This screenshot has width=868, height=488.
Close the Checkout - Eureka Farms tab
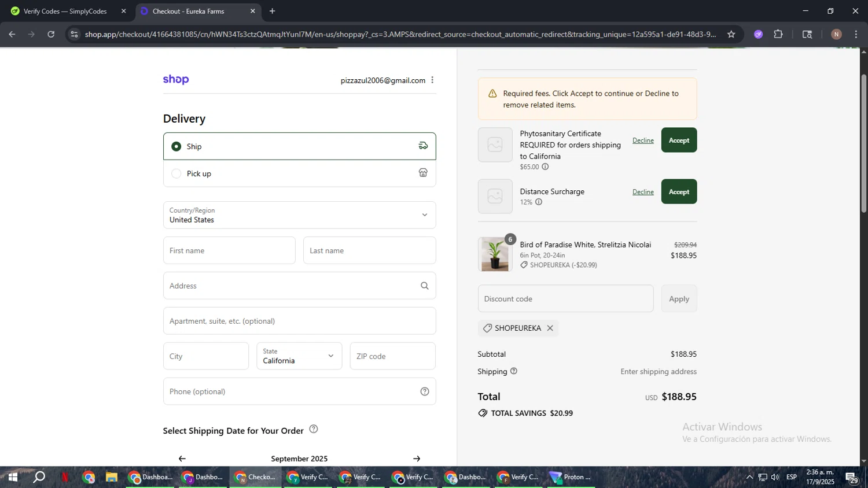(x=253, y=11)
